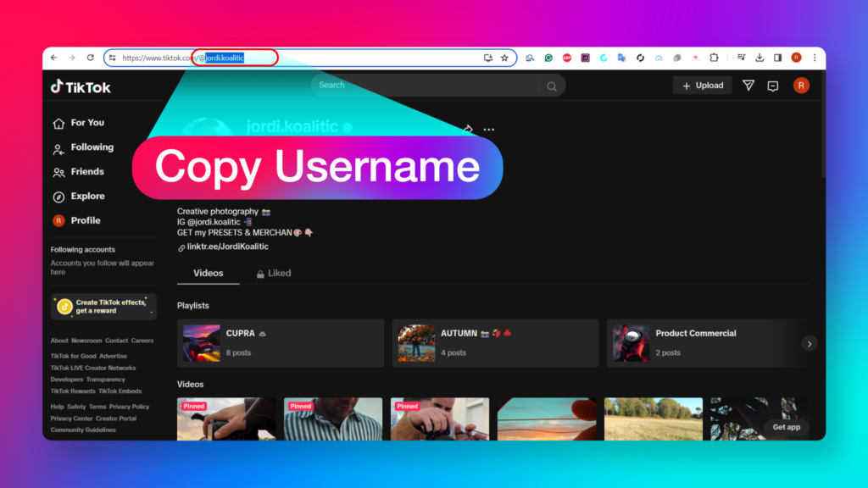This screenshot has width=868, height=488.
Task: Open the Chrome profile avatar
Action: (x=796, y=58)
